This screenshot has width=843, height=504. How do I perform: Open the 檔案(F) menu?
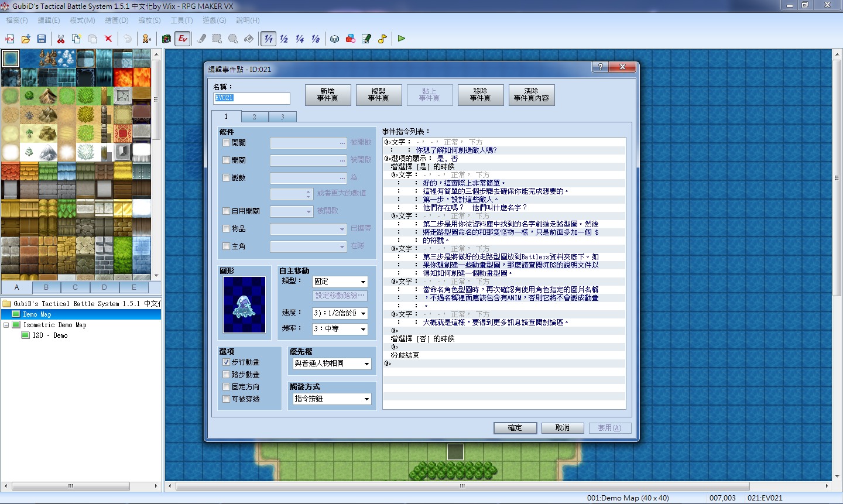point(17,20)
